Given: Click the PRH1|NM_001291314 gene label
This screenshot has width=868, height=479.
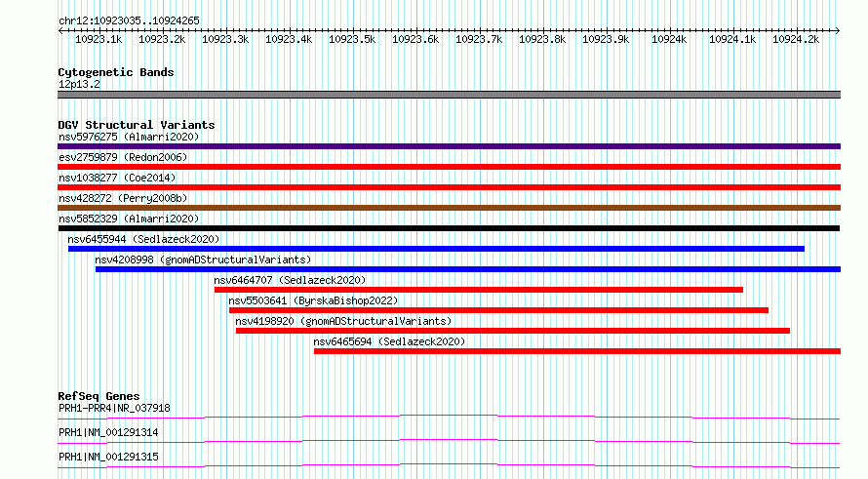Looking at the screenshot, I should click(x=108, y=432).
